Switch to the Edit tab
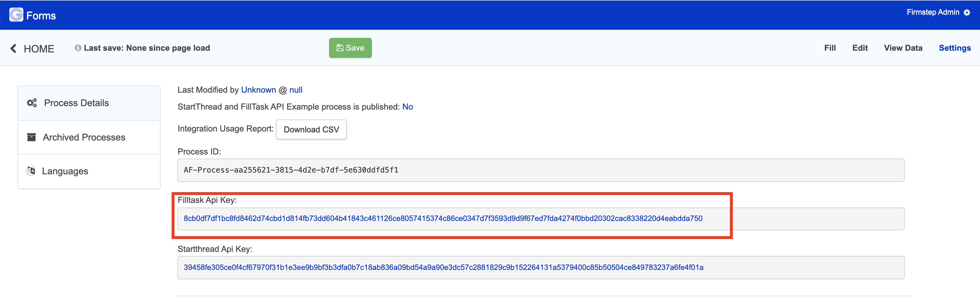980x302 pixels. (860, 48)
